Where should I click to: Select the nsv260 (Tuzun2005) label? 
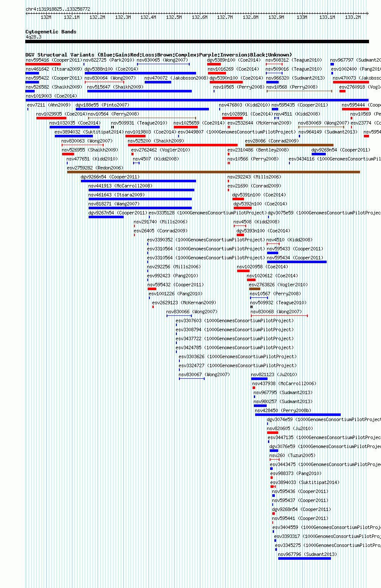[292, 455]
